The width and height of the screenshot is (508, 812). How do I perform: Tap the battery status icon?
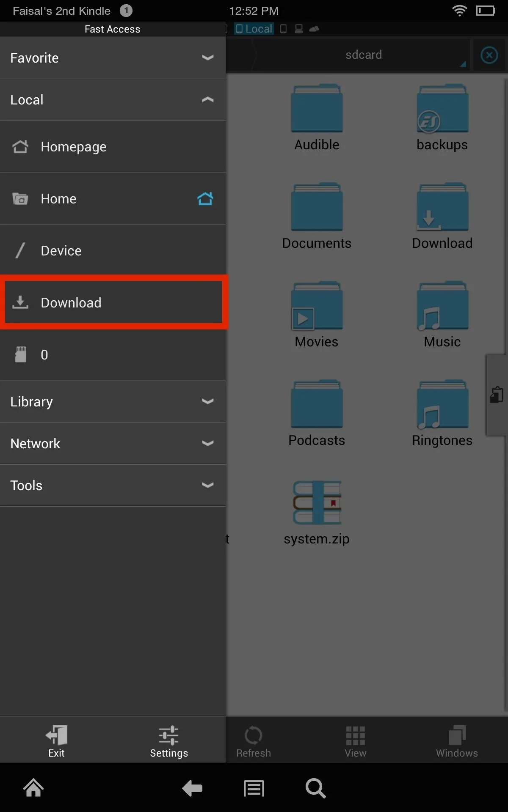pyautogui.click(x=486, y=10)
